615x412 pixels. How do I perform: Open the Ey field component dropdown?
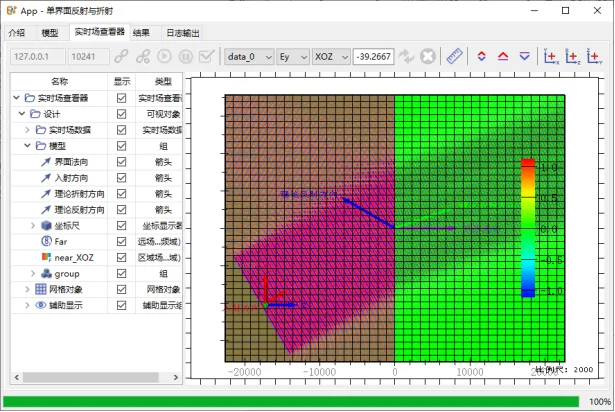click(293, 57)
